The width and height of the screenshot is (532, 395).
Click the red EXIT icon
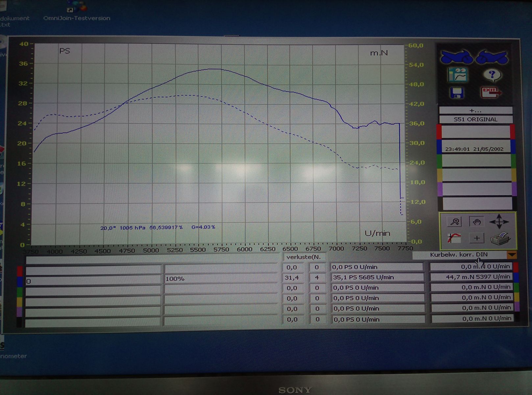(491, 92)
